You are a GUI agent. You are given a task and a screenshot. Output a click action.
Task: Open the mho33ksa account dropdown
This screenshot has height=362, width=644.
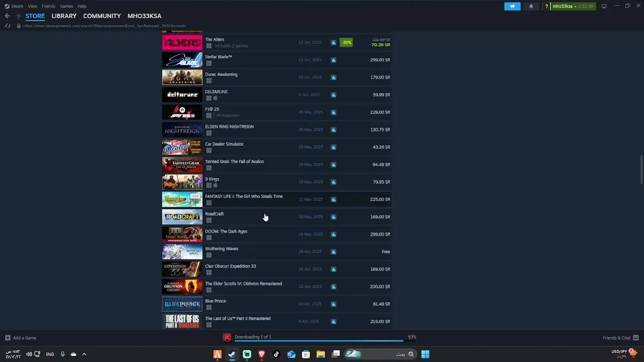pos(573,6)
